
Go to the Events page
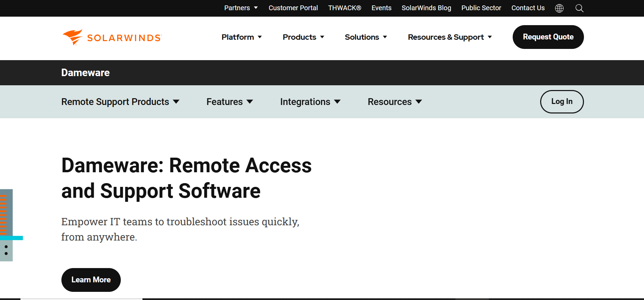pos(381,8)
